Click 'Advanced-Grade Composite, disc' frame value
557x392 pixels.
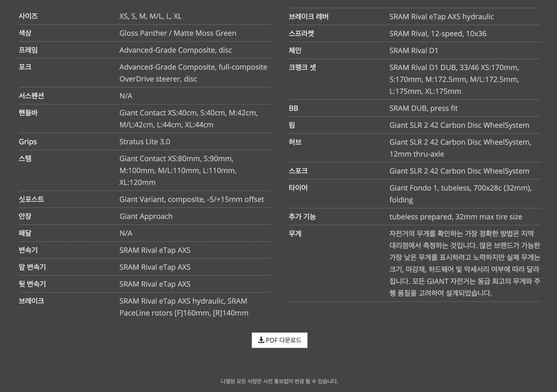tap(176, 50)
